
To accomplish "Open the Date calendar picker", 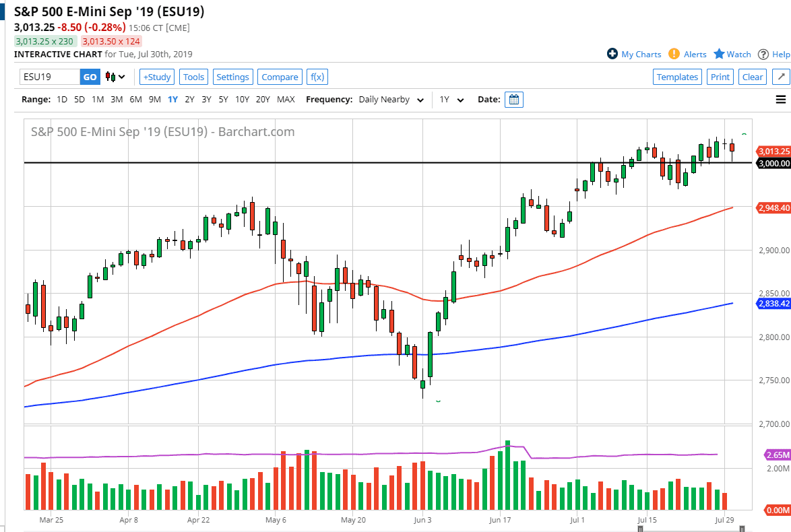I will pos(514,99).
